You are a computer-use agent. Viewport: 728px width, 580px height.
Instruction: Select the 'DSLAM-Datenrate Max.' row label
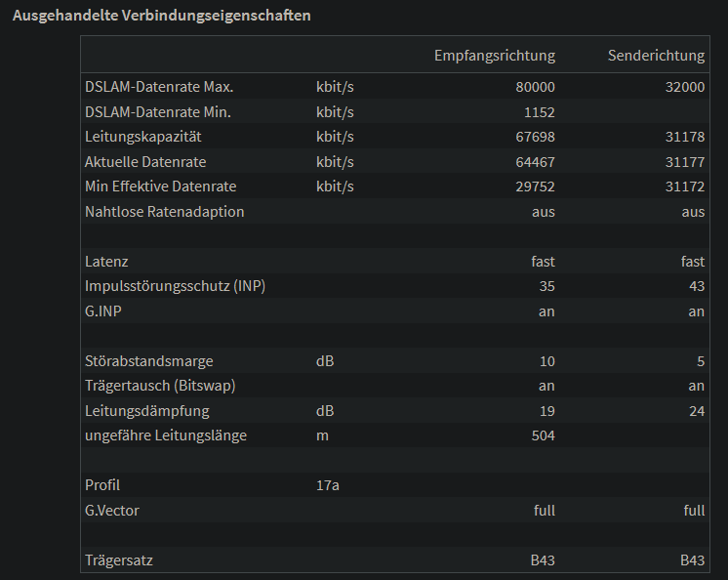[x=159, y=87]
